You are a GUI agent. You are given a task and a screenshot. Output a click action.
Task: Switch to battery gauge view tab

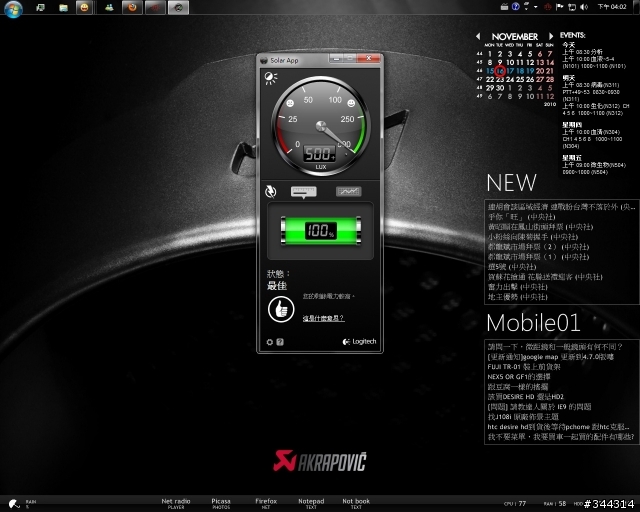[304, 191]
